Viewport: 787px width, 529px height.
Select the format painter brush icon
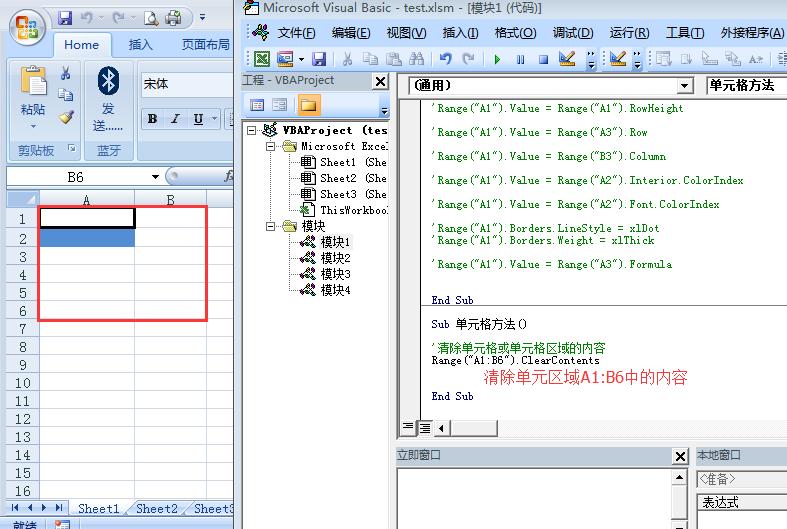click(x=66, y=116)
